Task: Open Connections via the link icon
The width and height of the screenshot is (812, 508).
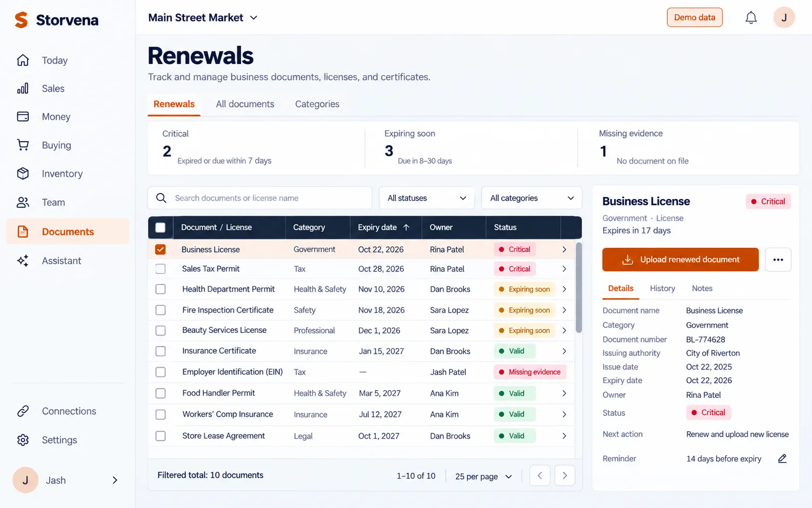Action: 23,411
